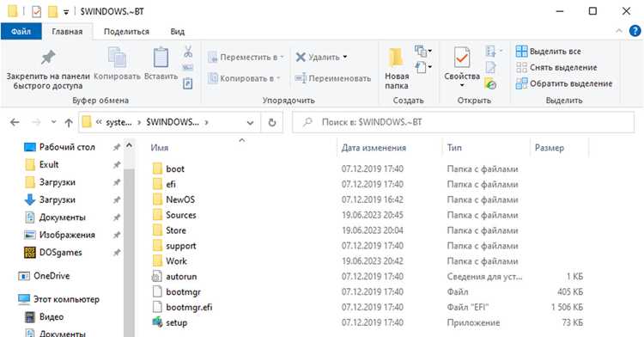Open address bar history dropdown chevron
Screen dimensions: 644x337
[x=250, y=122]
